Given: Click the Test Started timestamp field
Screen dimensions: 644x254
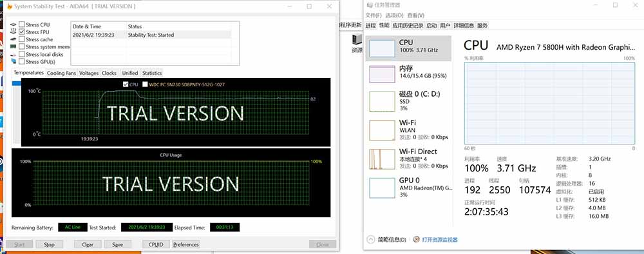Looking at the screenshot, I should tap(147, 228).
